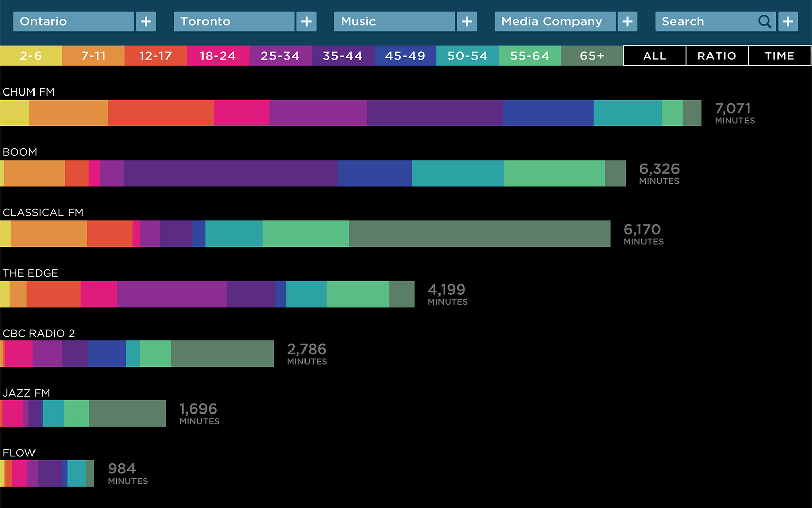Toggle the 2-6 age group filter

[31, 56]
